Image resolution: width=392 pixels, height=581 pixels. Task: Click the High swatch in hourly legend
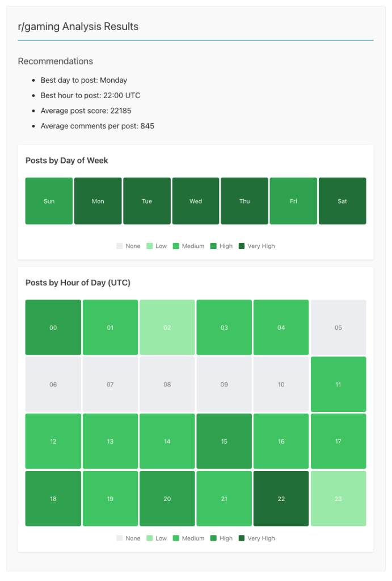pos(213,538)
